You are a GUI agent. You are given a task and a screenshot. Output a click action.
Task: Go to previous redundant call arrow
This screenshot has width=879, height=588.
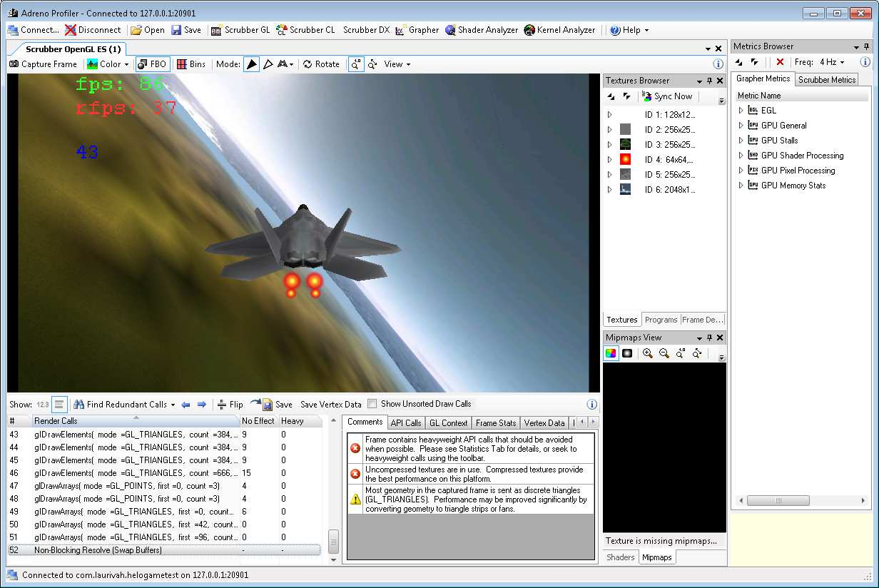(186, 405)
